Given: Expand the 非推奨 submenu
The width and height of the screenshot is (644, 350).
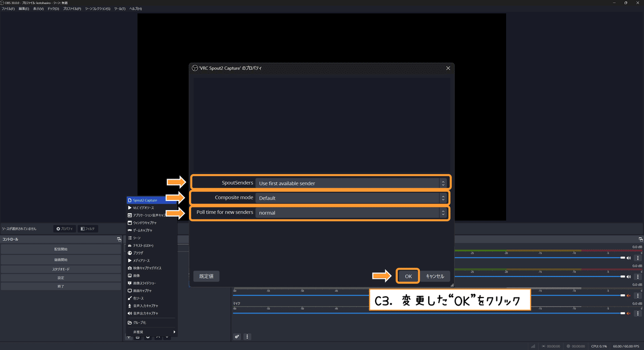Looking at the screenshot, I should (151, 332).
